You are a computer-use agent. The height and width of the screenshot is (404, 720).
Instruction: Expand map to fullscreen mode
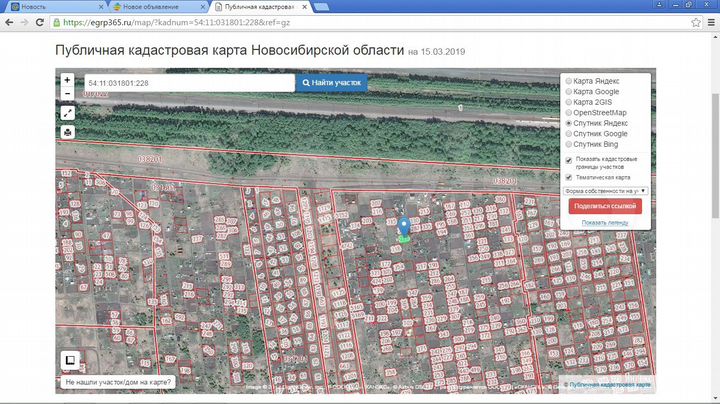click(67, 113)
